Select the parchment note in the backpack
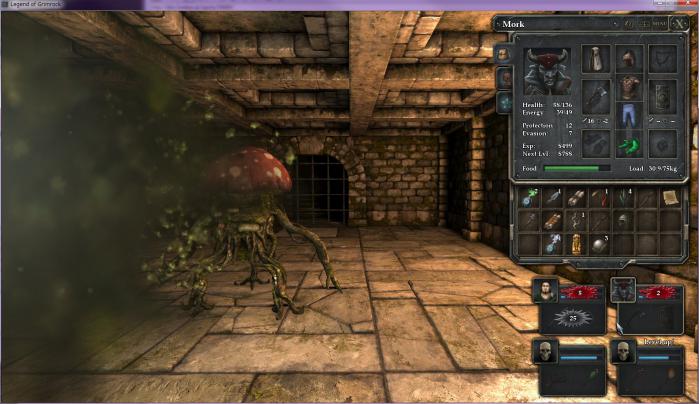The height and width of the screenshot is (404, 699). (670, 198)
